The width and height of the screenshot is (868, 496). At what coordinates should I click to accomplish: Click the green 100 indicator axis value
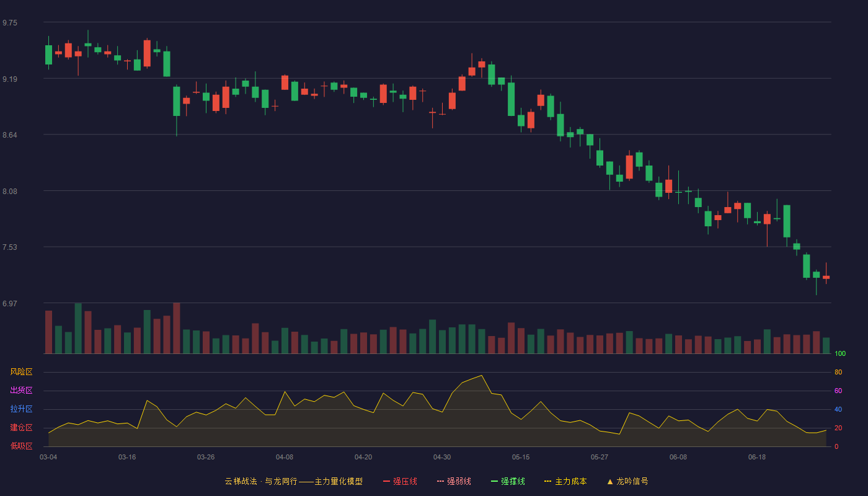(x=840, y=353)
